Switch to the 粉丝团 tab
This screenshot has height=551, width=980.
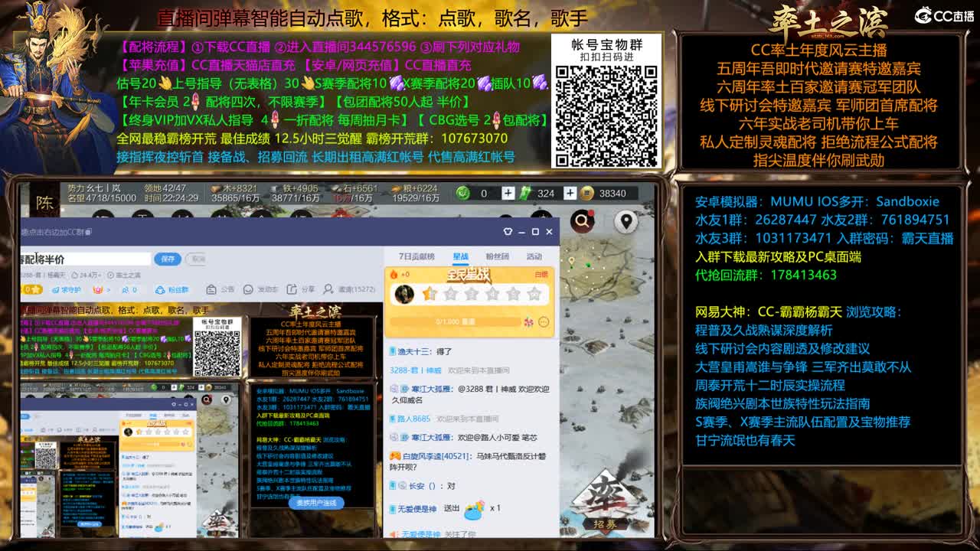(498, 256)
